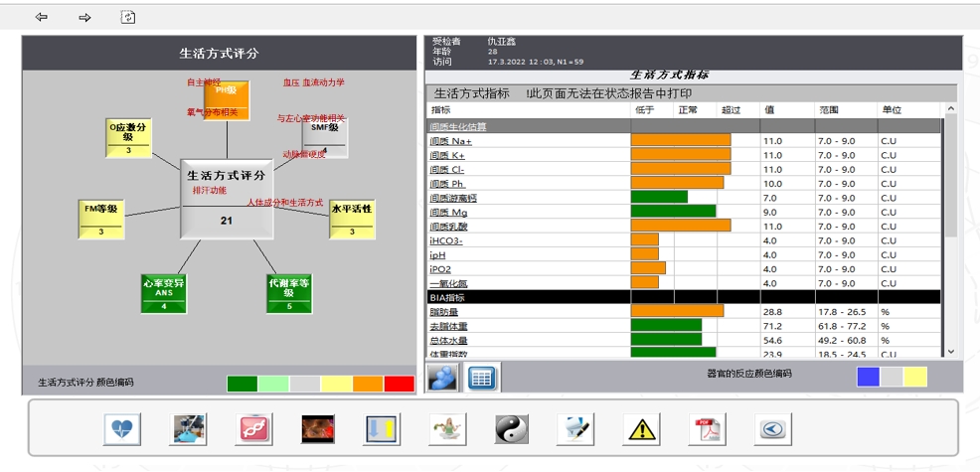Click the yellow organ reaction color swatch
Screen dimensions: 980x472
915,377
